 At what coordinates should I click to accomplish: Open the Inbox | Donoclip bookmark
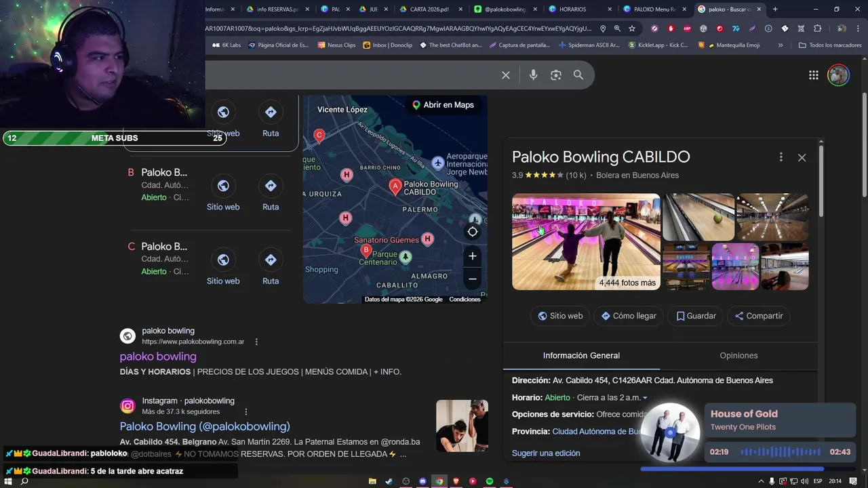click(388, 45)
